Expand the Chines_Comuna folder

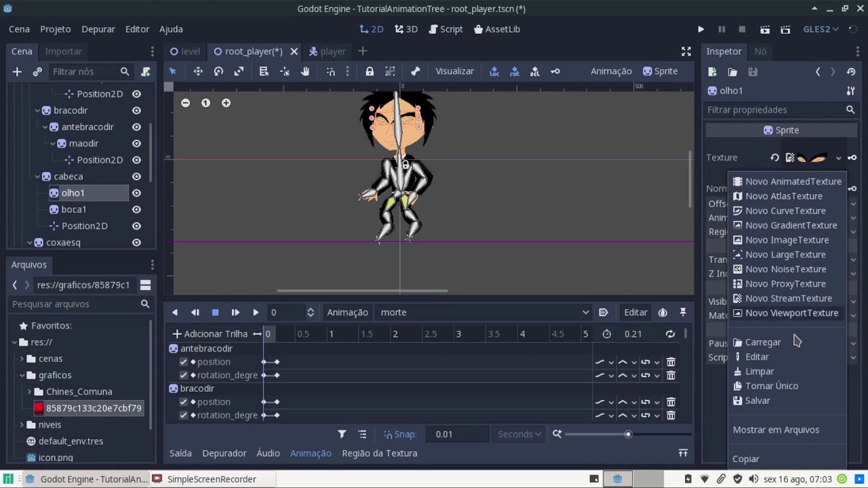click(x=29, y=392)
